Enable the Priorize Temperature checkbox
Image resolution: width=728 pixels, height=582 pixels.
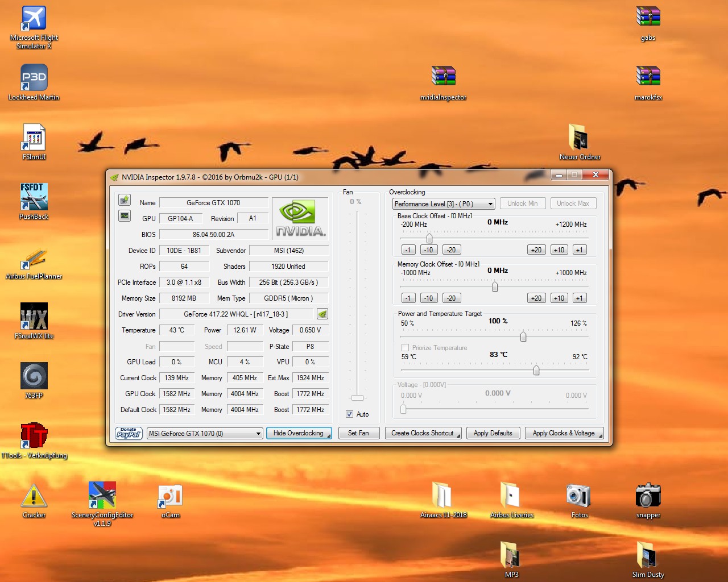tap(406, 347)
